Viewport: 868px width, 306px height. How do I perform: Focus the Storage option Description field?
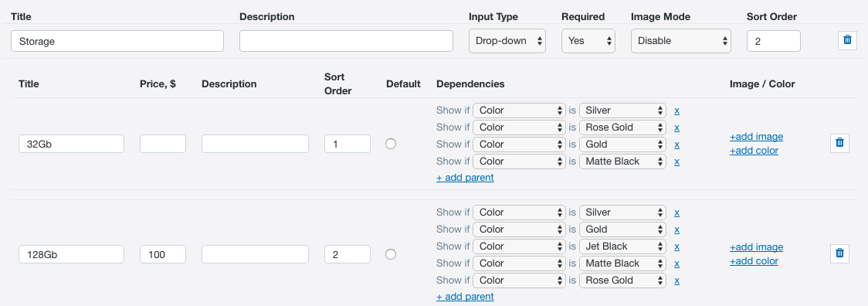[x=346, y=41]
